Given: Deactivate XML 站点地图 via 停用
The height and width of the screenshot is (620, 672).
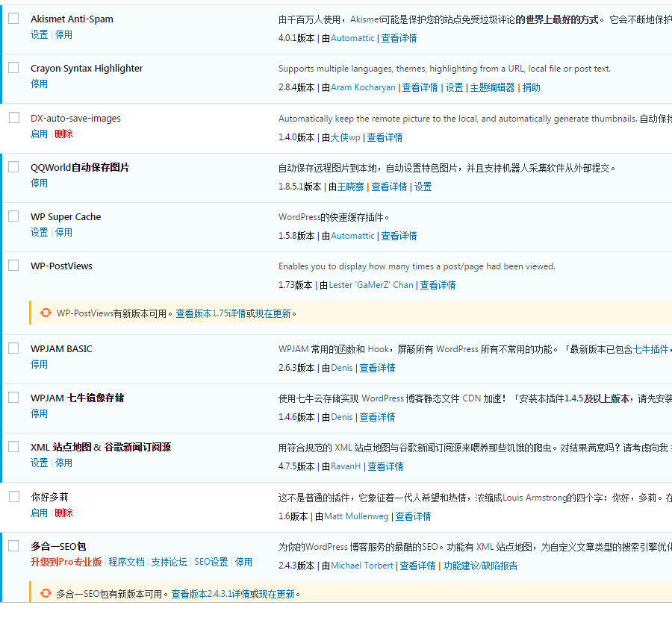Looking at the screenshot, I should (x=63, y=463).
